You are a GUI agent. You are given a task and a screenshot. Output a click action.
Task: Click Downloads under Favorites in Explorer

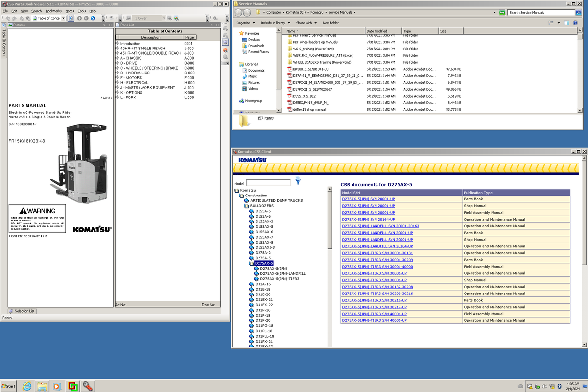coord(256,46)
